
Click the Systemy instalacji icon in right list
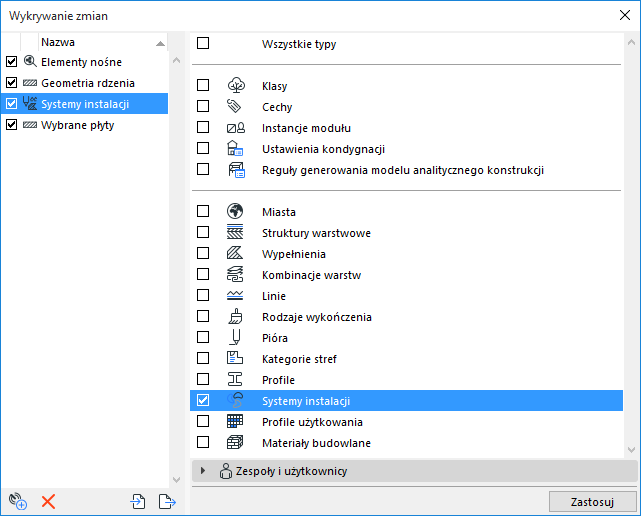235,400
